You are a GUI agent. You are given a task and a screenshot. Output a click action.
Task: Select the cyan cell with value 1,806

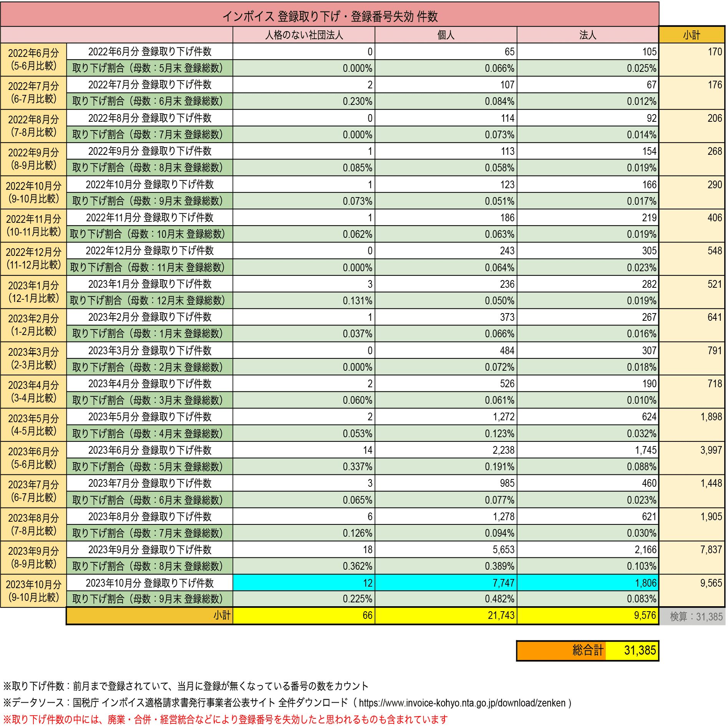(588, 583)
